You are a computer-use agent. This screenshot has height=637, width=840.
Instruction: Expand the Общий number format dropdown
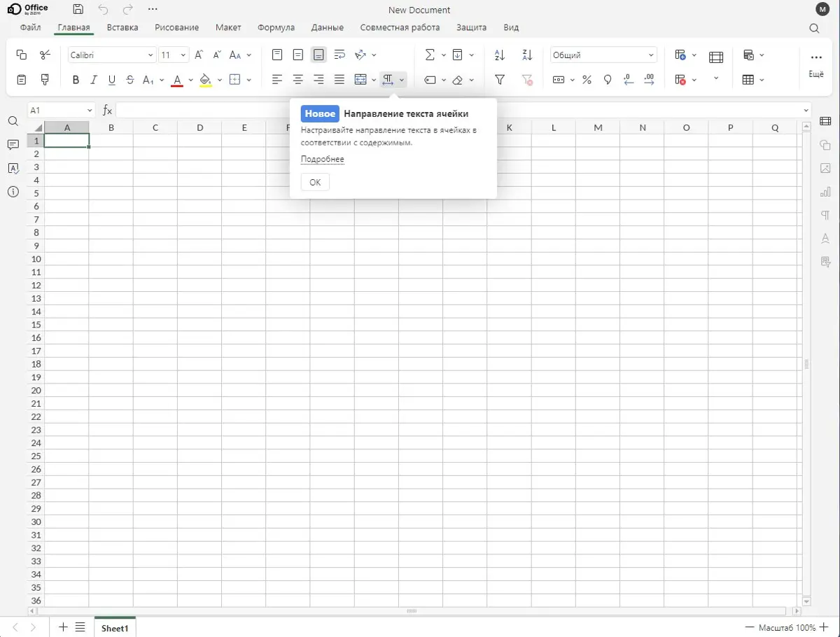(x=603, y=55)
